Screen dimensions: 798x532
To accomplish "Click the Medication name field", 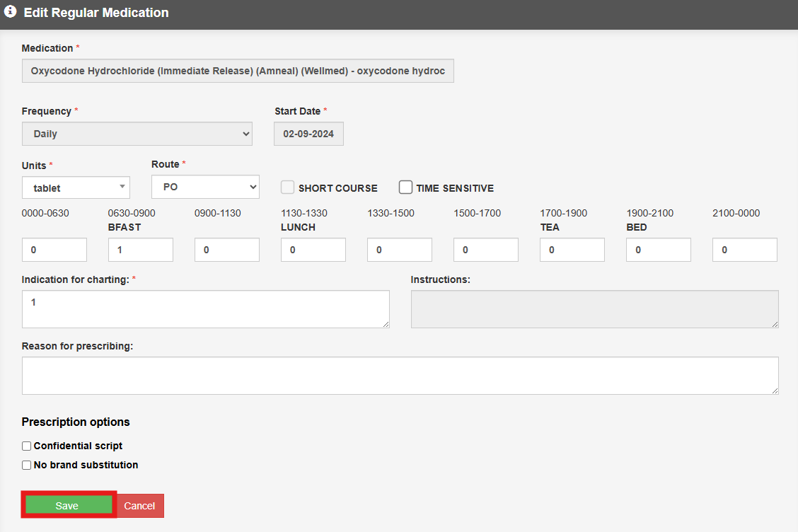I will click(x=238, y=71).
